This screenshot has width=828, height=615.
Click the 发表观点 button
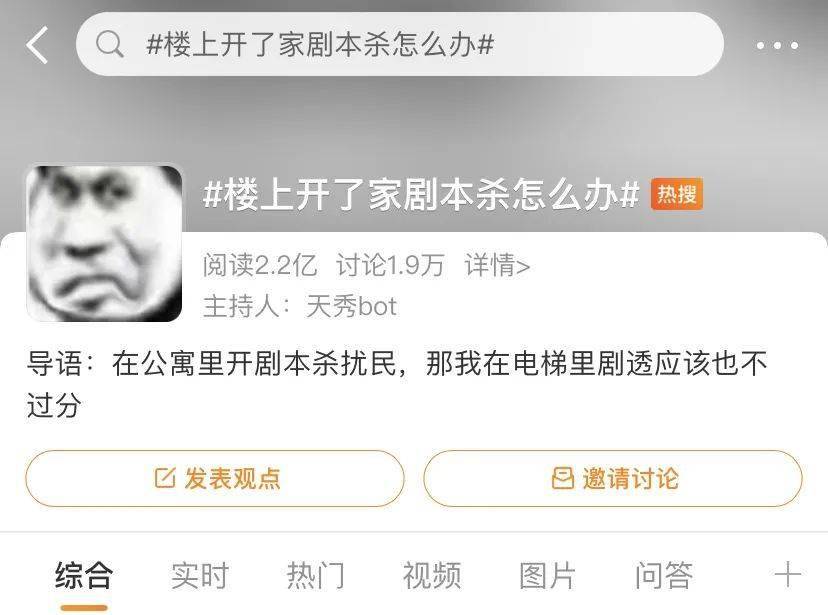(215, 478)
